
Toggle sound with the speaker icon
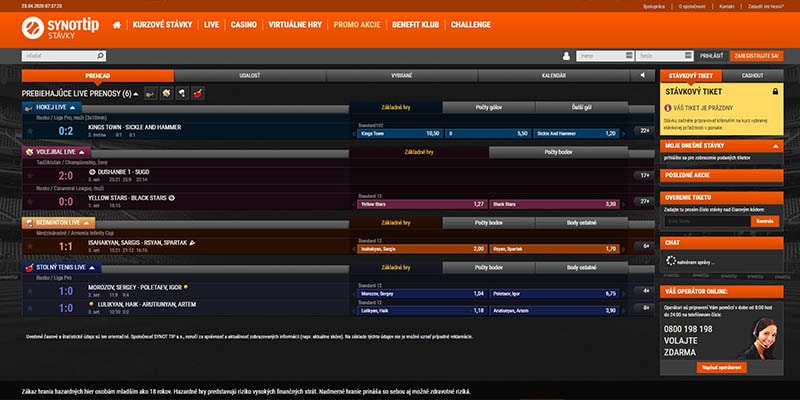(x=642, y=76)
